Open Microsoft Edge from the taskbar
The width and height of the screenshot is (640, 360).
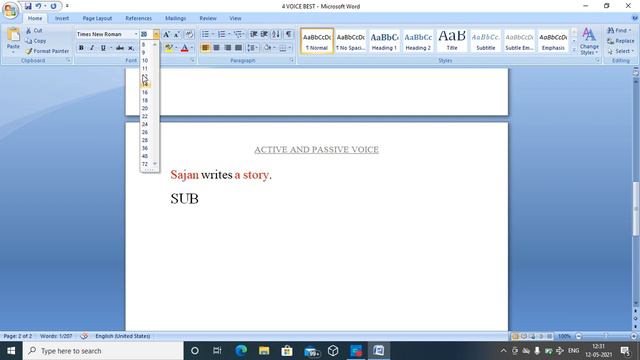click(241, 351)
